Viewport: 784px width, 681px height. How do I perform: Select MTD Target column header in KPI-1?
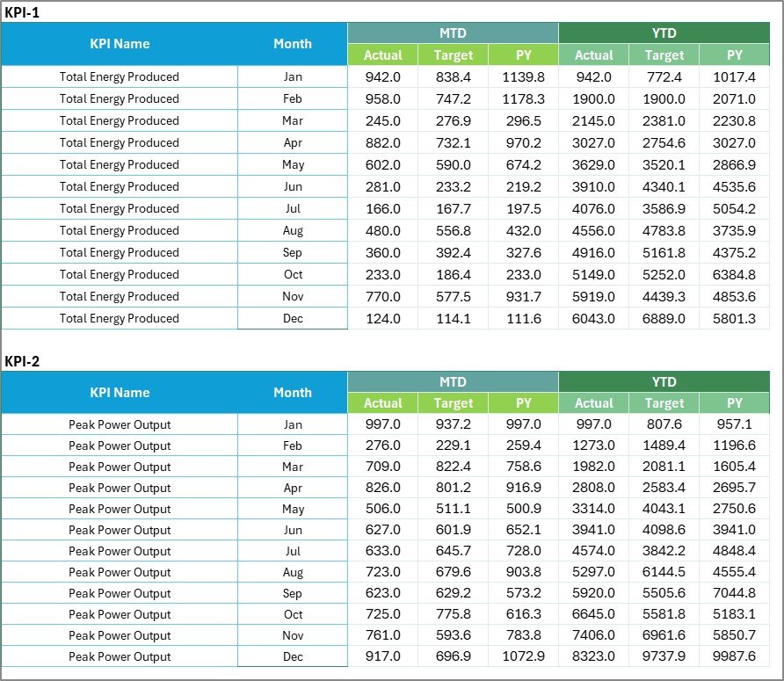[453, 55]
